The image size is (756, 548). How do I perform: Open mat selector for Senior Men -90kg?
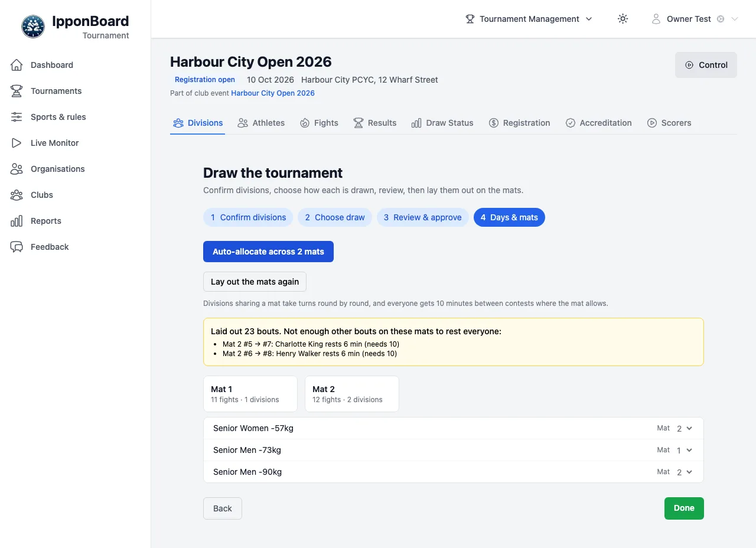tap(685, 472)
